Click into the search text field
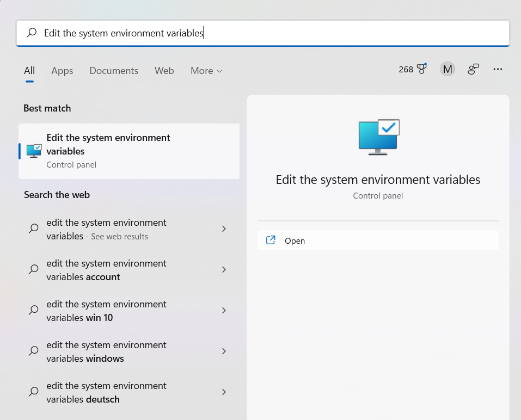Screen dimensions: 521x420 [262, 33]
